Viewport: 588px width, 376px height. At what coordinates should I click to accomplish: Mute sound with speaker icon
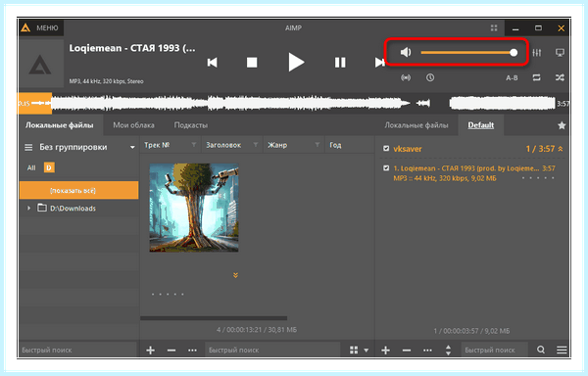tap(406, 52)
